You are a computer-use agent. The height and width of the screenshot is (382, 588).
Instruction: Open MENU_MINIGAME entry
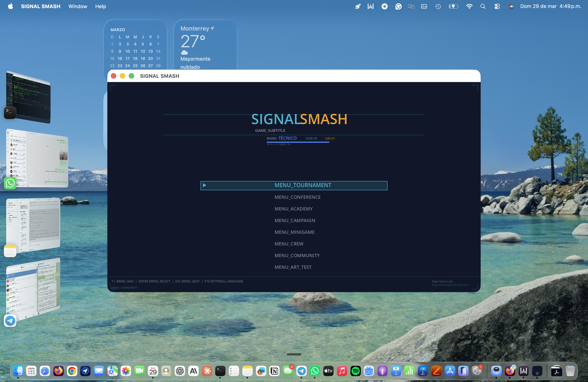click(295, 232)
